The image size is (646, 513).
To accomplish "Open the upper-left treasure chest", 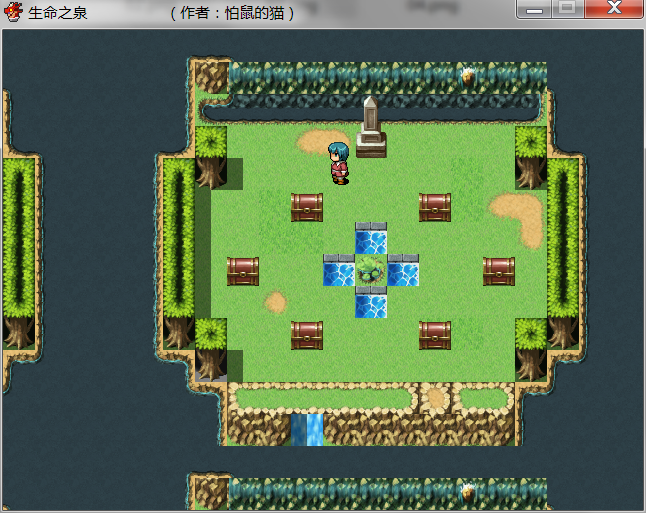I will tap(307, 208).
